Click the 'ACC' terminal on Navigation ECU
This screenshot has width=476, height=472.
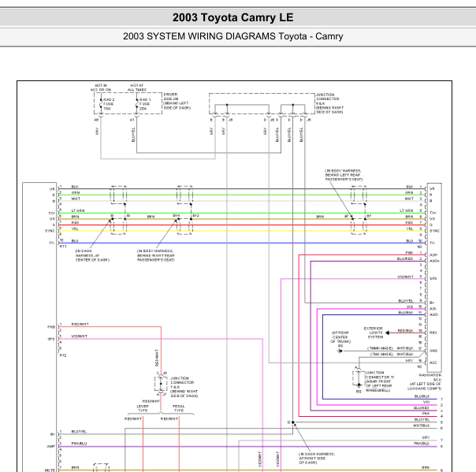[x=433, y=362]
